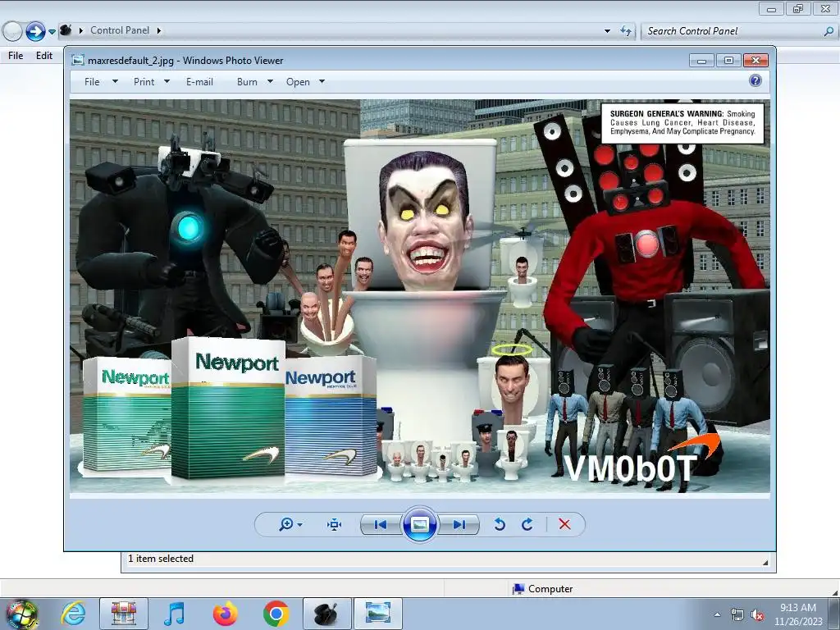The height and width of the screenshot is (630, 840).
Task: Click the Forward navigation button
Action: pos(35,31)
